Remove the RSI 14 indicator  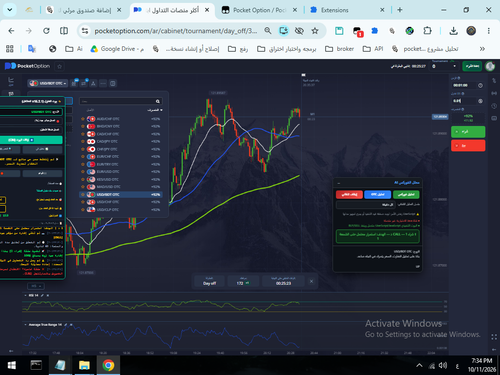pos(48,296)
